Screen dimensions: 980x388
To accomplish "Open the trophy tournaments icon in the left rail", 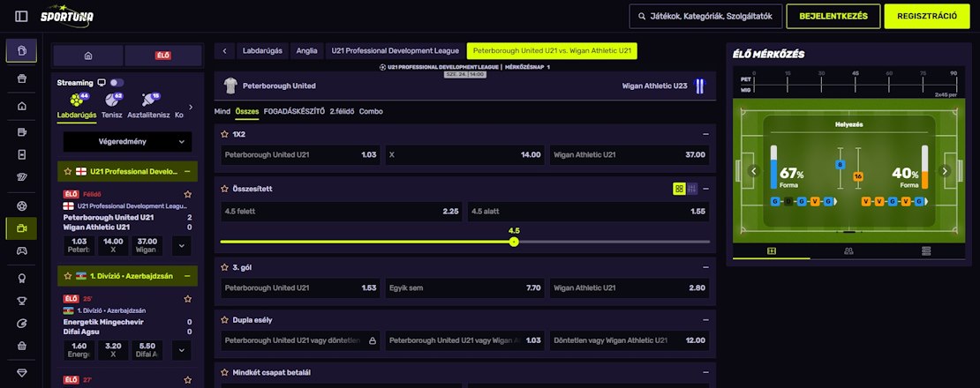I will coord(22,302).
